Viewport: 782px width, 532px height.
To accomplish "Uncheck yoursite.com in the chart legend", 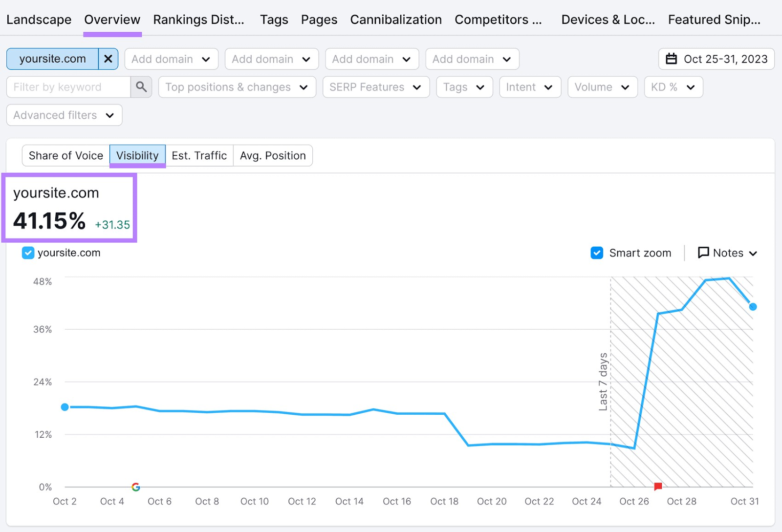I will (x=28, y=253).
